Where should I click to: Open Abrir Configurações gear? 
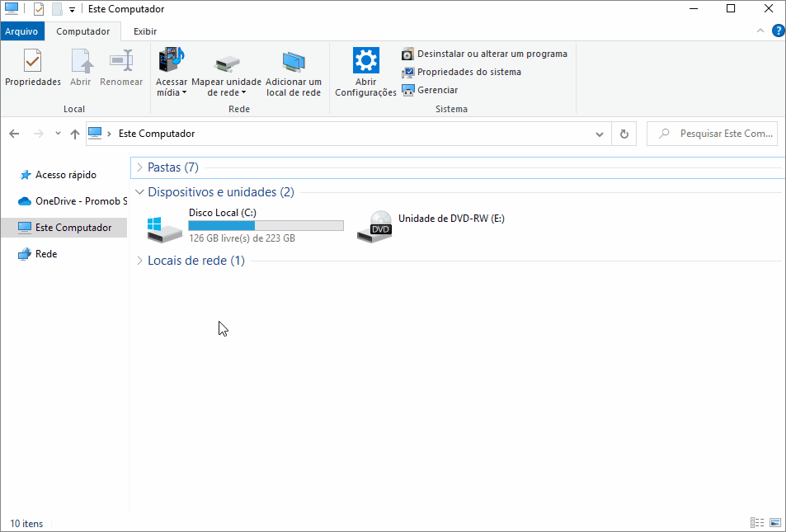pyautogui.click(x=365, y=73)
